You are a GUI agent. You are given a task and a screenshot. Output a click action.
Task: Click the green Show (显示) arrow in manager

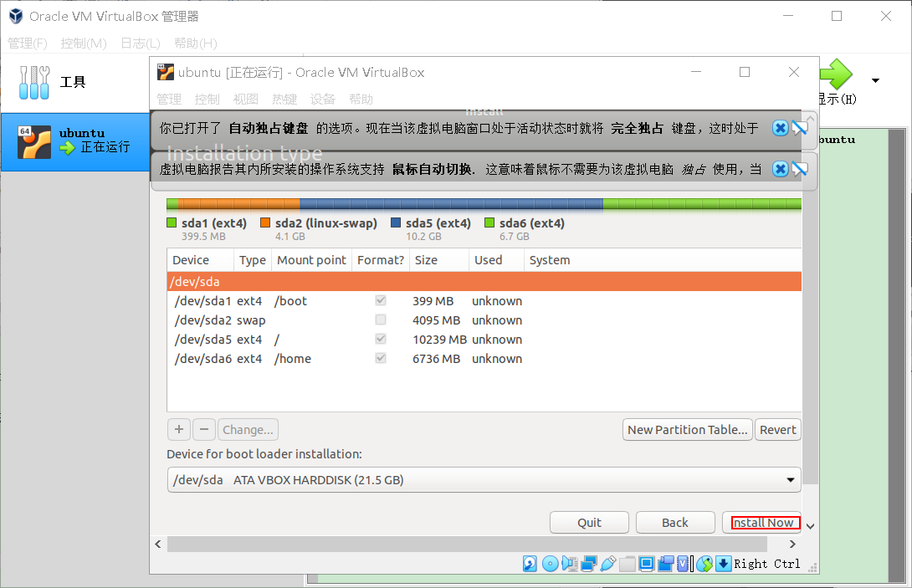point(836,74)
